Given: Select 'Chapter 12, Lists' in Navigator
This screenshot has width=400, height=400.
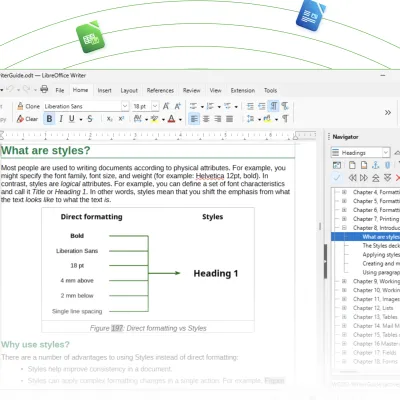Looking at the screenshot, I should [x=373, y=308].
